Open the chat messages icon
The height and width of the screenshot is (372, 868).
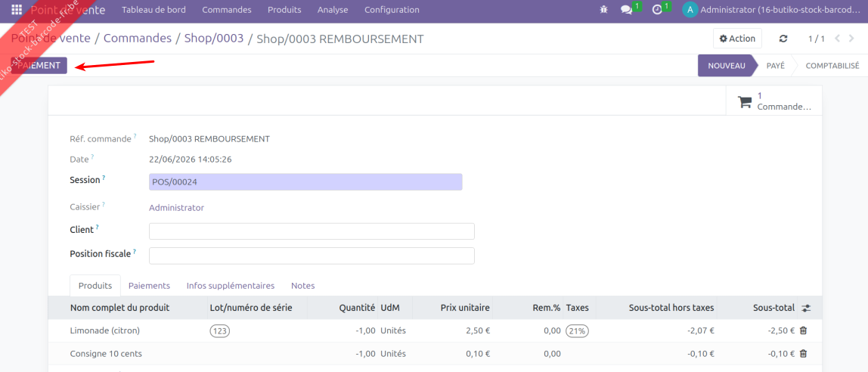click(627, 10)
